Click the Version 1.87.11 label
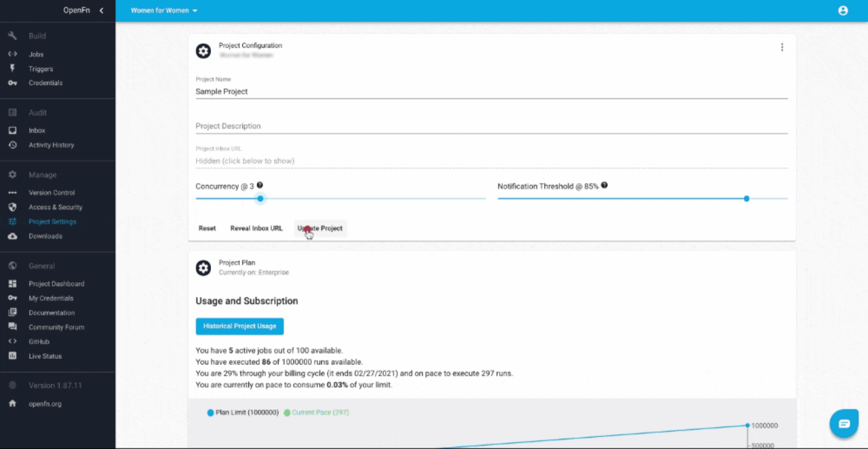868x449 pixels. click(55, 385)
